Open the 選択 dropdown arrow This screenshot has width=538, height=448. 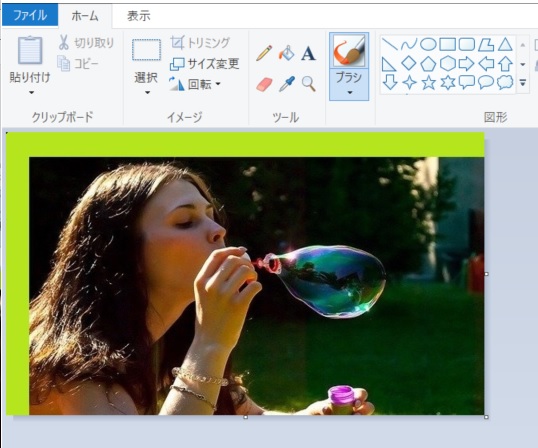[x=148, y=92]
